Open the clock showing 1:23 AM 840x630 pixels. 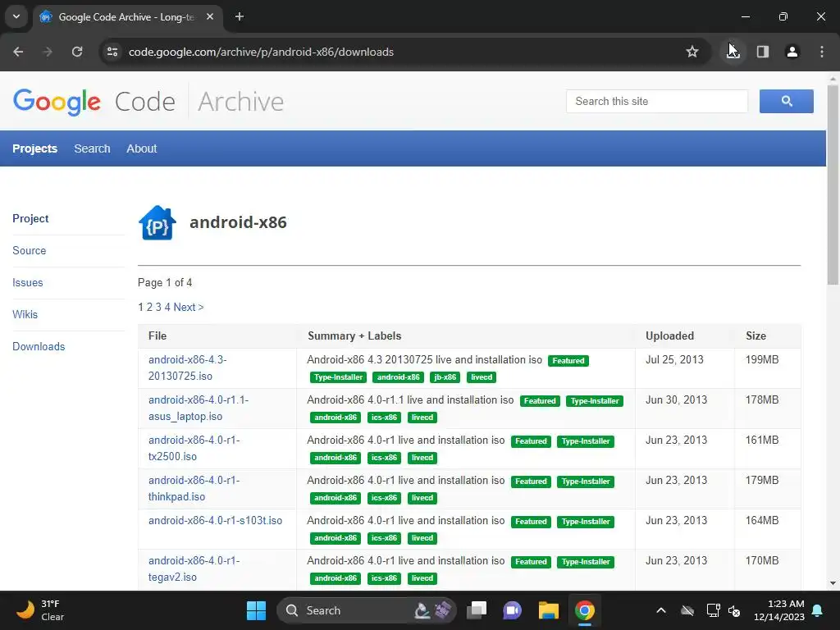pyautogui.click(x=779, y=610)
